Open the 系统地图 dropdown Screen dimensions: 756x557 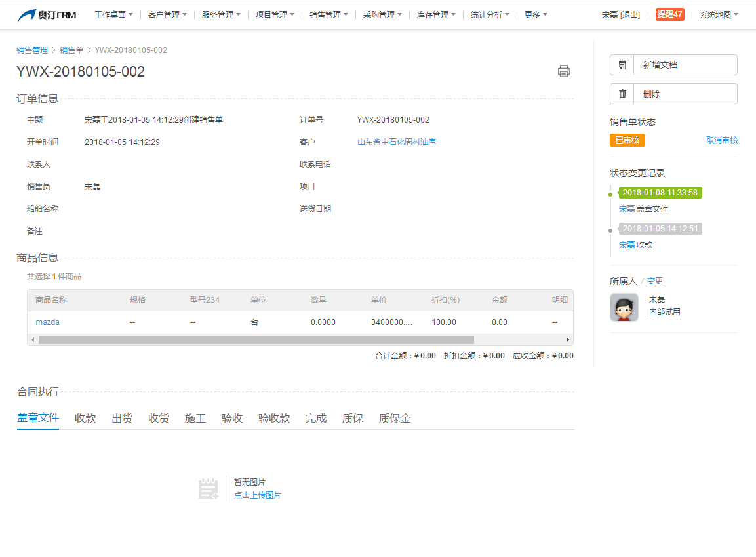[719, 14]
